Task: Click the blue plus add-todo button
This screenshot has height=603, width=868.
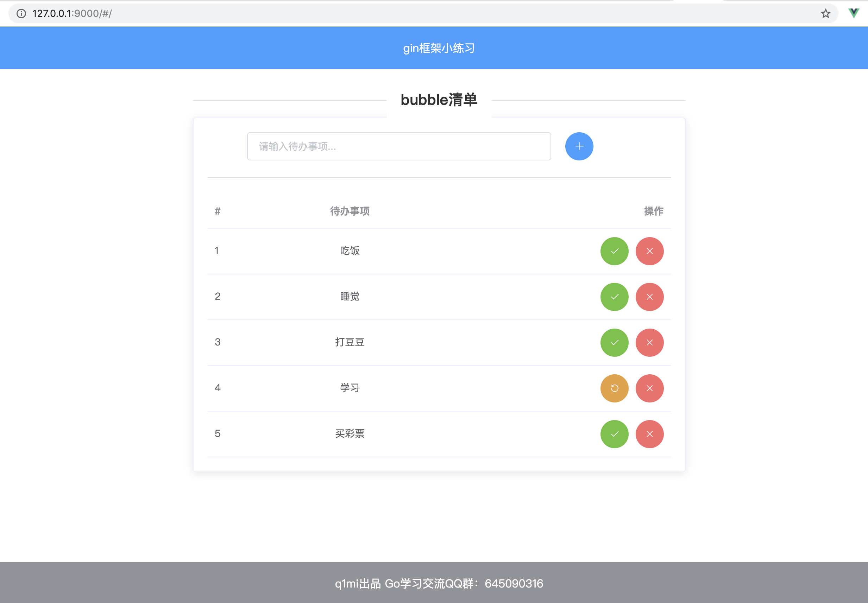Action: click(x=579, y=146)
